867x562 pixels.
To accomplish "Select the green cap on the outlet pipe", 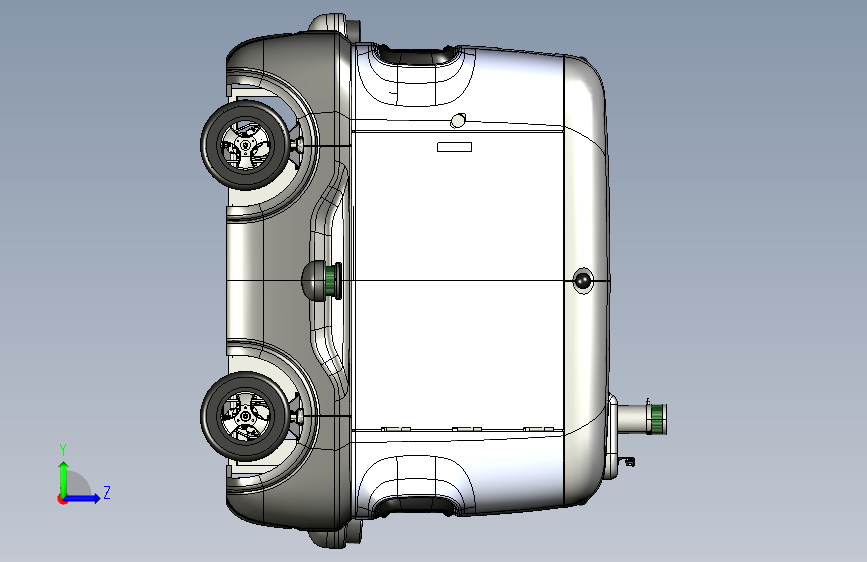I will 658,419.
